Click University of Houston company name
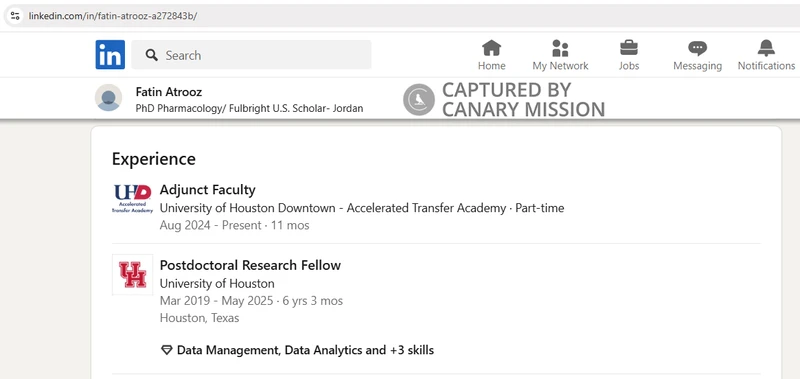Screen dimensions: 800x379 click(x=217, y=284)
